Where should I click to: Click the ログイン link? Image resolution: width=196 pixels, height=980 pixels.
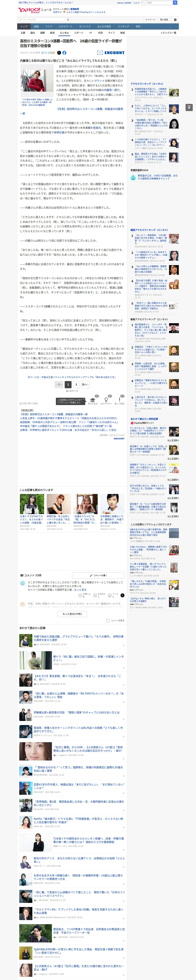[x=57, y=12]
